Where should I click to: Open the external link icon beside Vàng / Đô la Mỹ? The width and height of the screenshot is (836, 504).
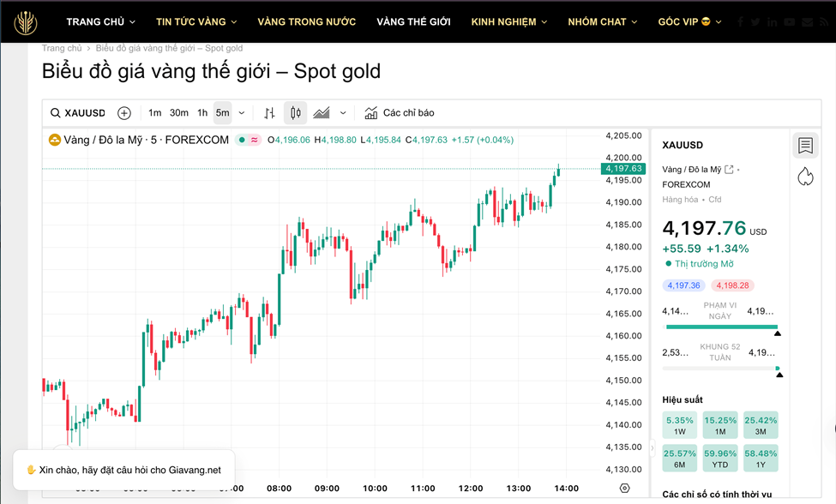pyautogui.click(x=729, y=170)
